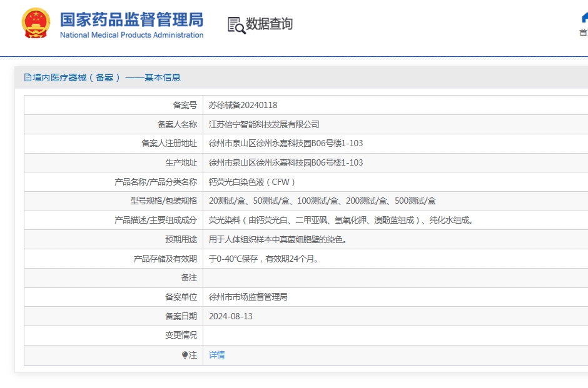Open the 详情 link

click(x=217, y=355)
